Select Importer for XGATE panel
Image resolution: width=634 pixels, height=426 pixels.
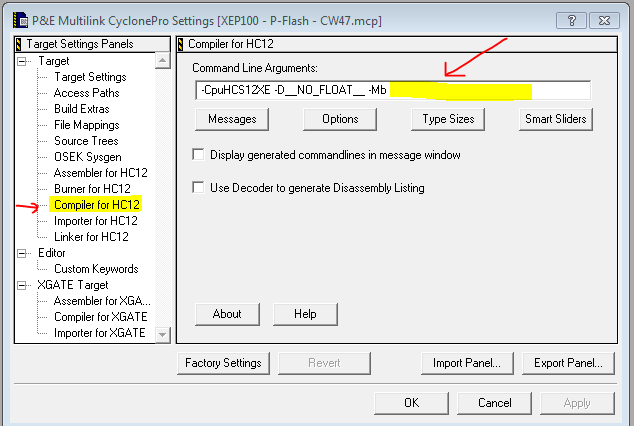[x=99, y=333]
